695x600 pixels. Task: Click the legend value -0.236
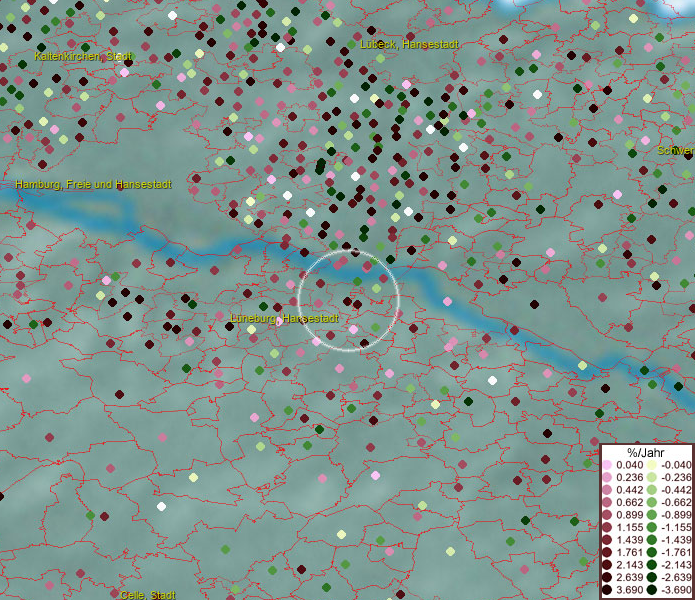click(676, 477)
